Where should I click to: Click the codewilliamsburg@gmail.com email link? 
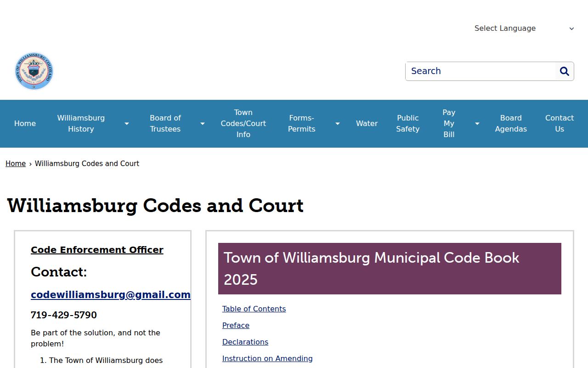point(111,295)
